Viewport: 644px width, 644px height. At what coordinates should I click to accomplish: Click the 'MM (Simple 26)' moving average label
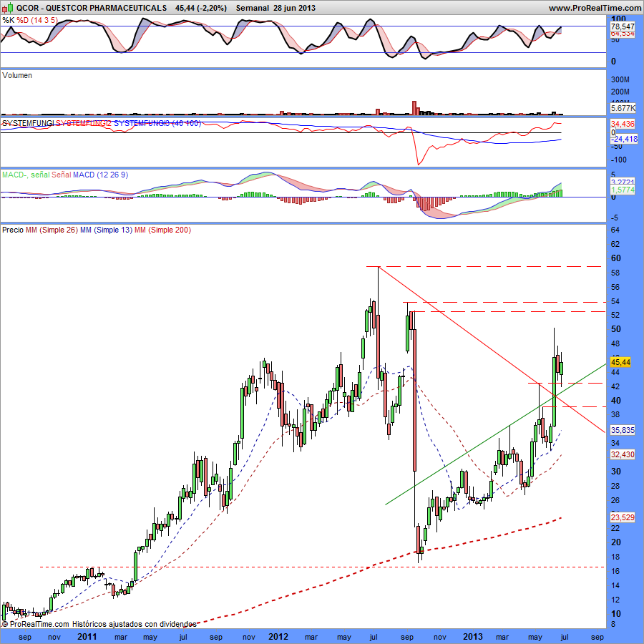(x=52, y=230)
